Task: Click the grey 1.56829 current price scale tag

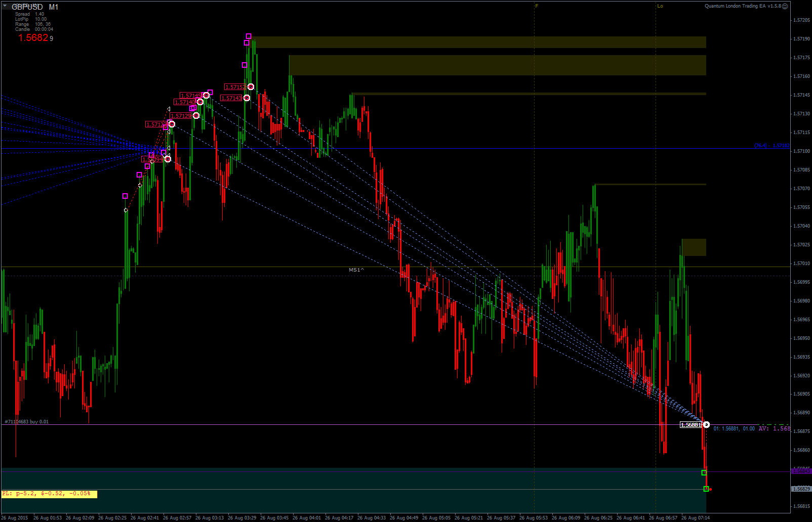Action: pyautogui.click(x=801, y=489)
